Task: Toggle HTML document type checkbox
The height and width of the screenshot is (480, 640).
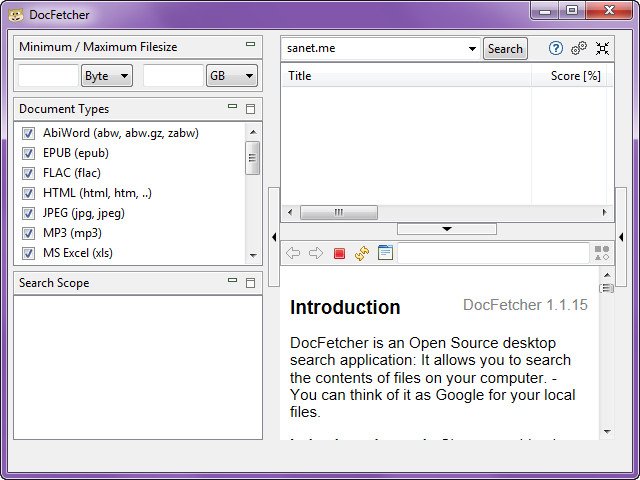Action: (28, 193)
